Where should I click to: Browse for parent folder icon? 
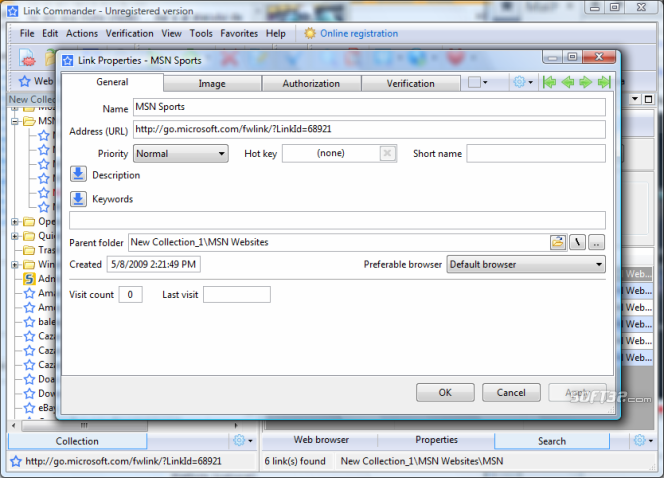pyautogui.click(x=558, y=242)
